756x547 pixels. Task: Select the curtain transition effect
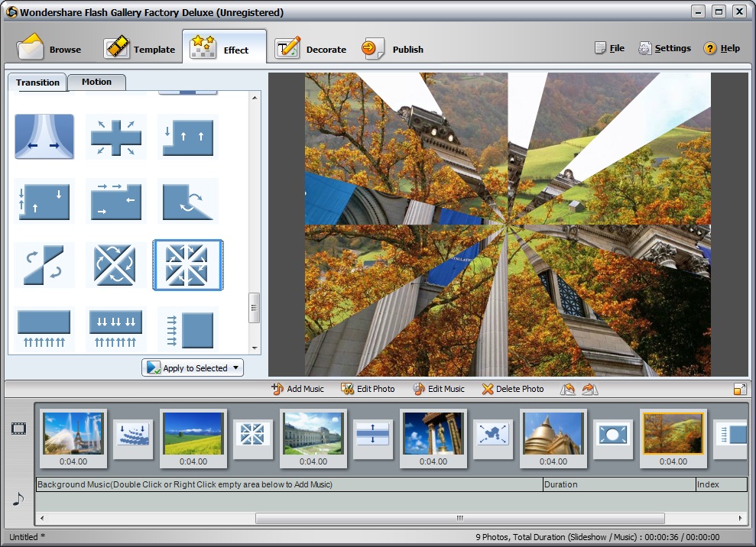44,136
